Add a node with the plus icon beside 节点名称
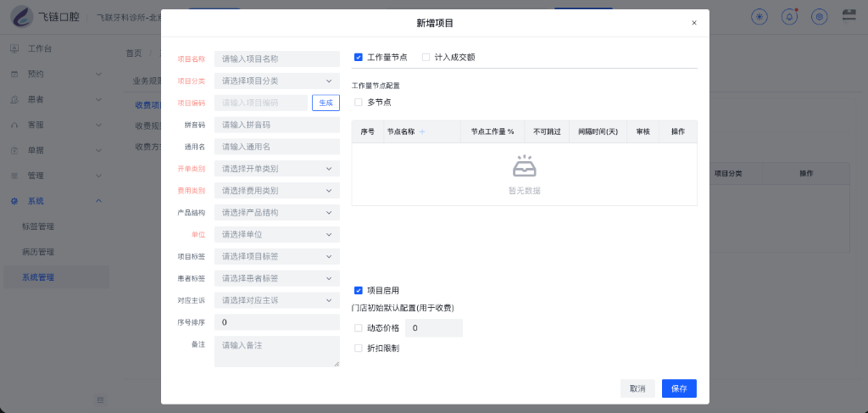The width and height of the screenshot is (868, 413). (422, 131)
